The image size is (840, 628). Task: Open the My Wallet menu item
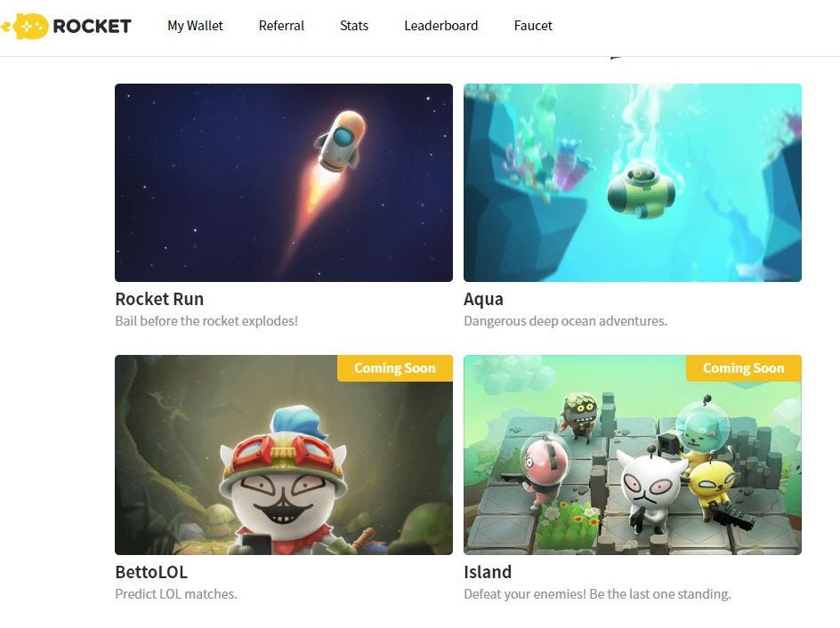[x=195, y=26]
